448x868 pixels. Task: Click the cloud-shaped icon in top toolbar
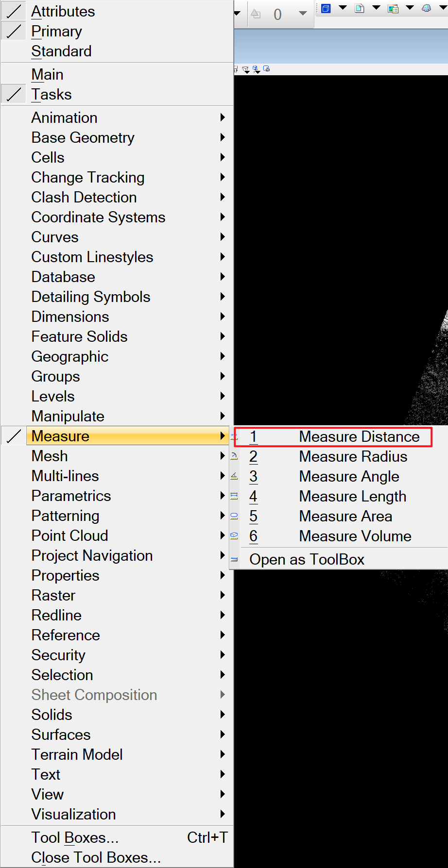pyautogui.click(x=426, y=8)
